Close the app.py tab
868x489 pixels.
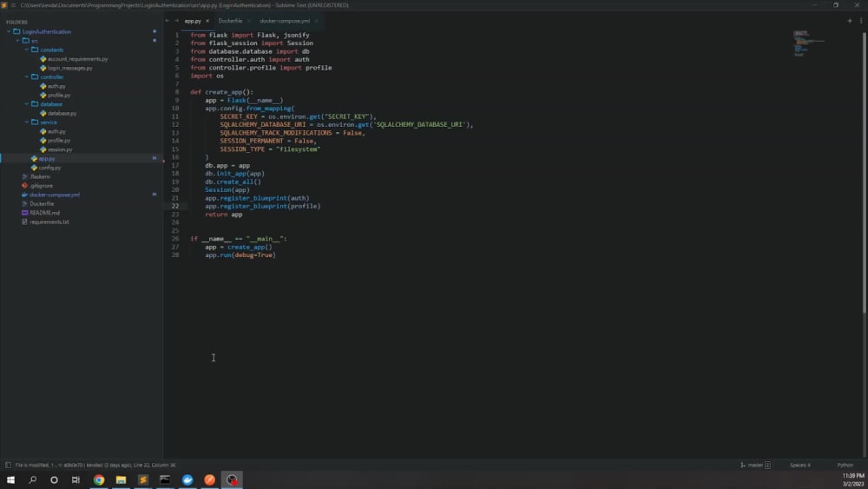click(207, 21)
